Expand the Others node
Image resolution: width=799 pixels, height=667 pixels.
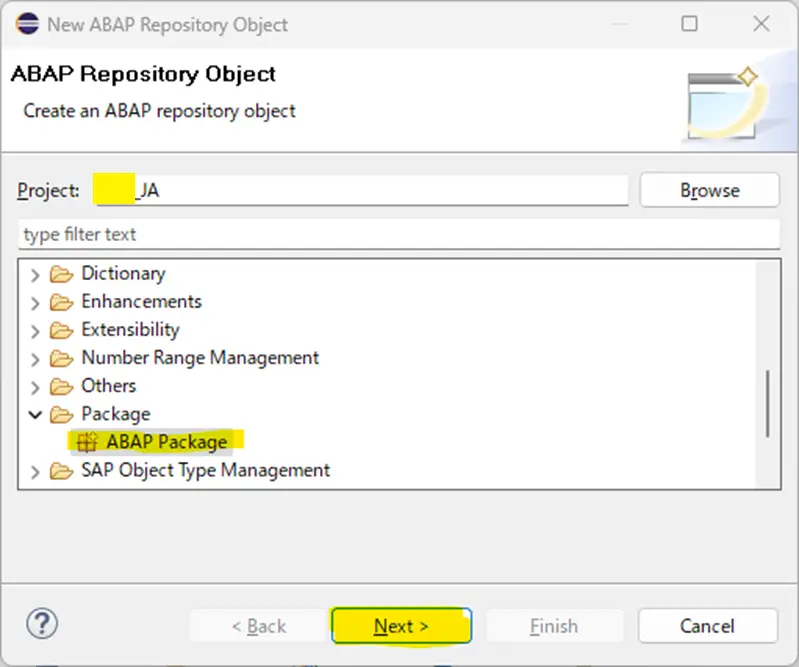click(x=35, y=387)
